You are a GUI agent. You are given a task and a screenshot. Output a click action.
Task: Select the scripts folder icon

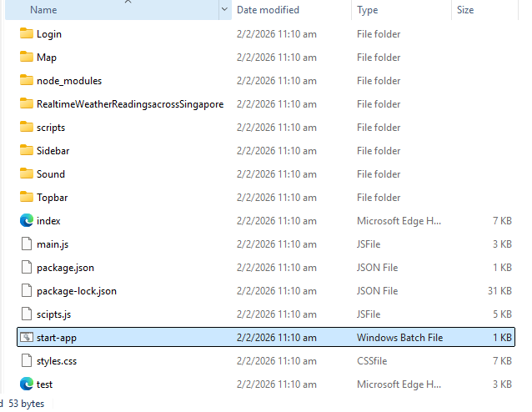tap(27, 128)
